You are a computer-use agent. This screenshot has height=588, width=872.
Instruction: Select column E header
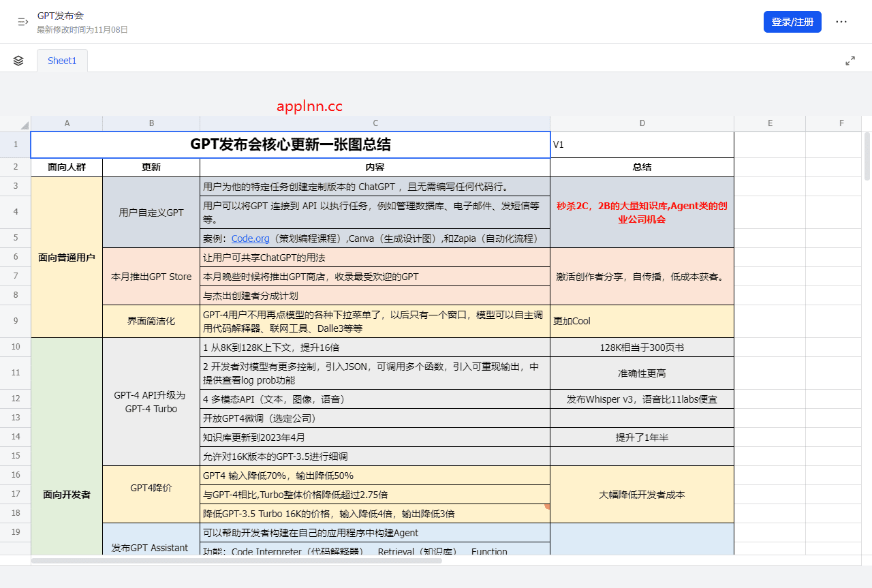[x=770, y=123]
